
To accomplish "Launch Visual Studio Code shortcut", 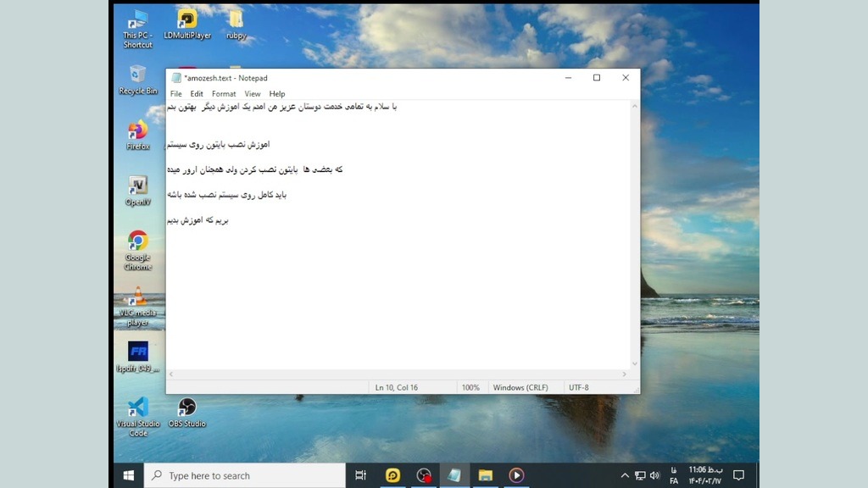I will point(138,417).
